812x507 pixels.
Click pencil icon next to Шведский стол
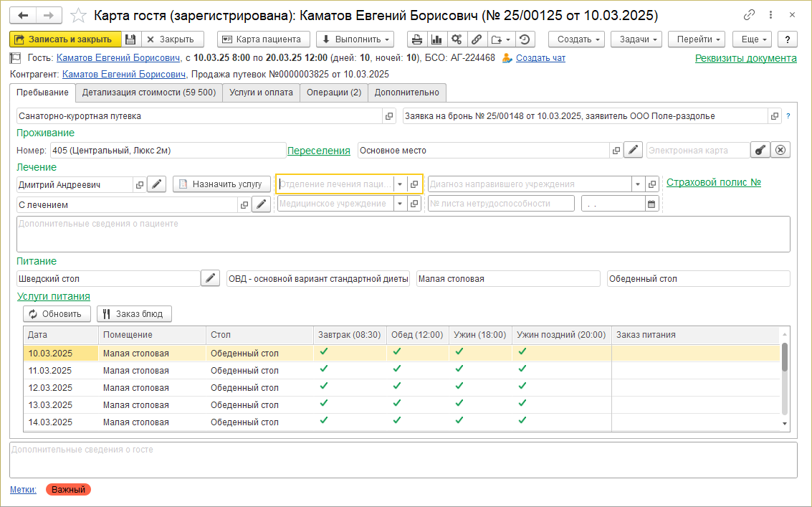[x=210, y=278]
